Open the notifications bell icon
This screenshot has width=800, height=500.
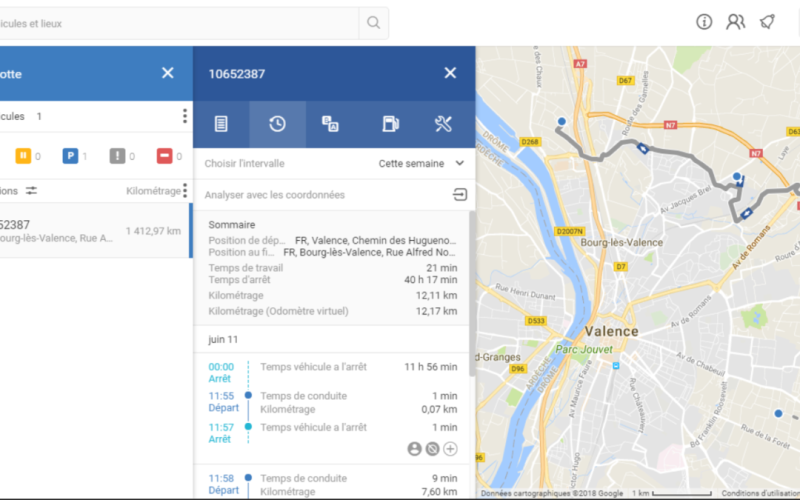click(x=767, y=22)
